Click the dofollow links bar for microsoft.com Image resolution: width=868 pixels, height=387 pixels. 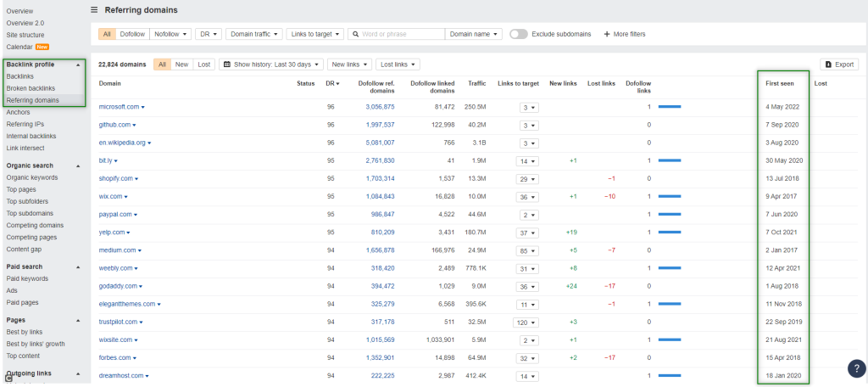670,107
